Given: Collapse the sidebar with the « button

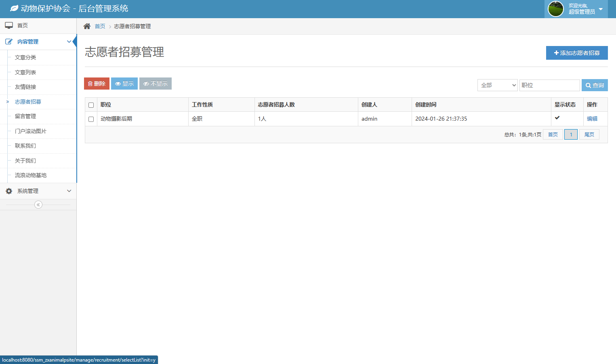Looking at the screenshot, I should coord(38,205).
